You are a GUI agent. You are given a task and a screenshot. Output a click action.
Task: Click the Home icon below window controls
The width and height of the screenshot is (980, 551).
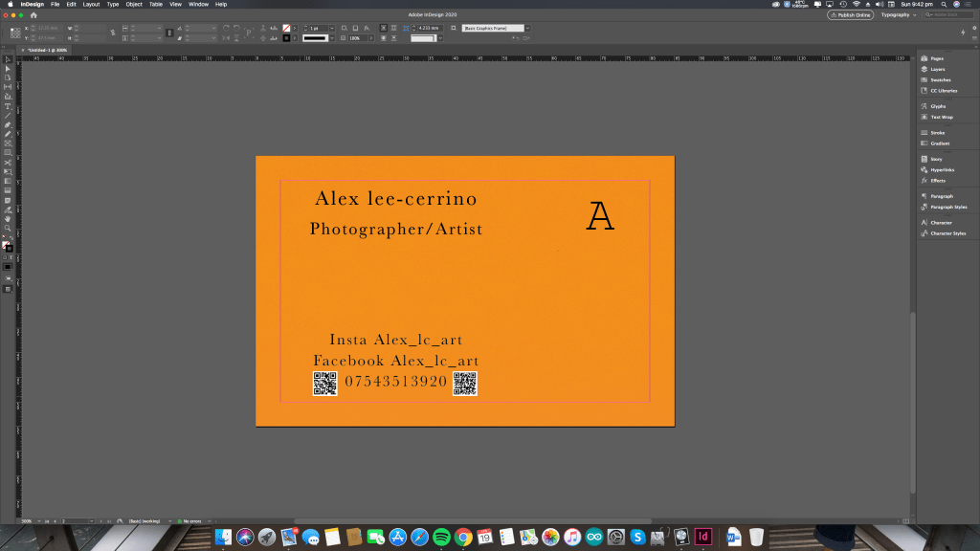(33, 15)
